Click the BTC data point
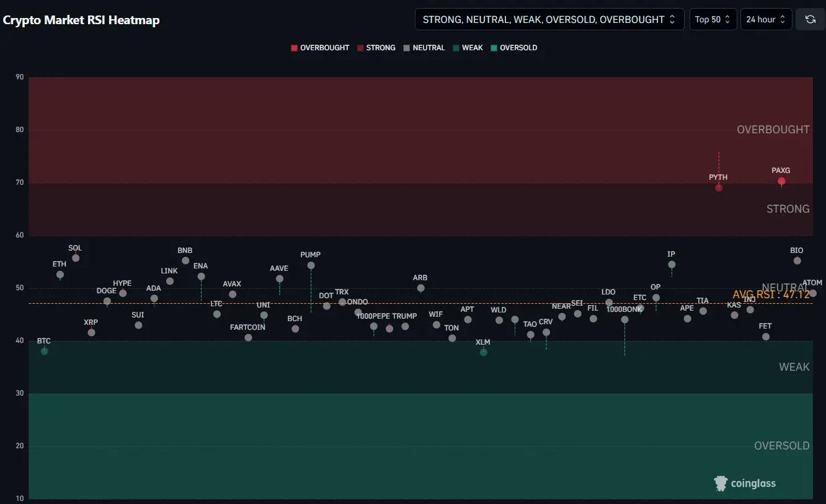The width and height of the screenshot is (826, 504). pos(44,351)
